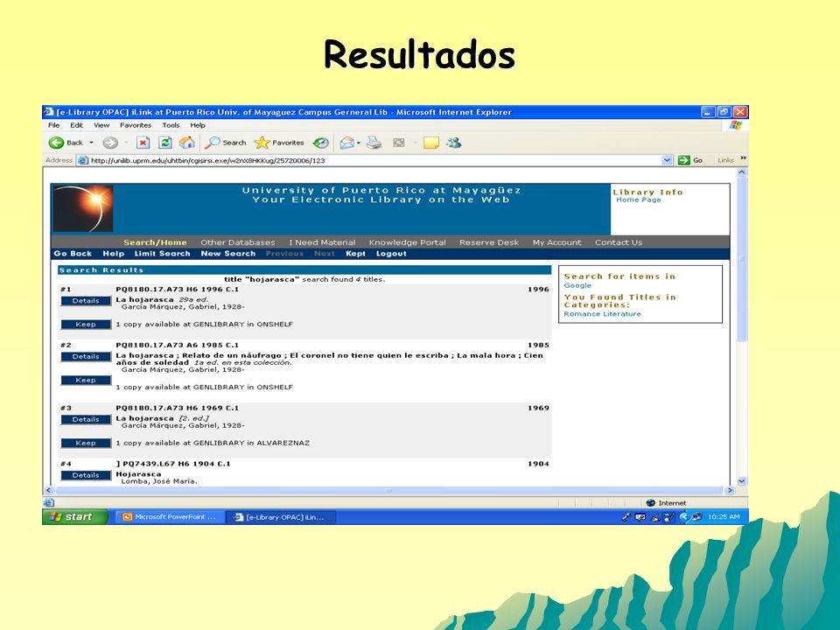Viewport: 840px width, 630px height.
Task: Click the eclipse logo image in banner
Action: click(83, 209)
